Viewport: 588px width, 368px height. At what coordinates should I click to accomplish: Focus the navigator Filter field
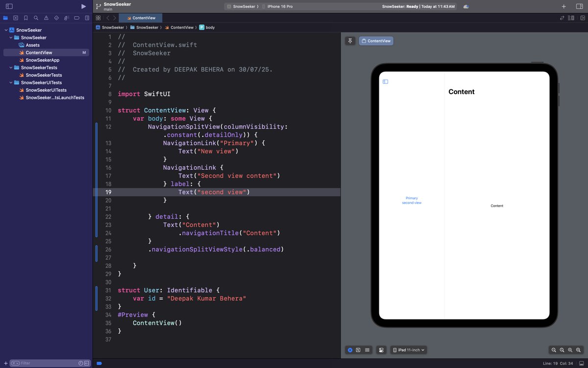pyautogui.click(x=49, y=363)
